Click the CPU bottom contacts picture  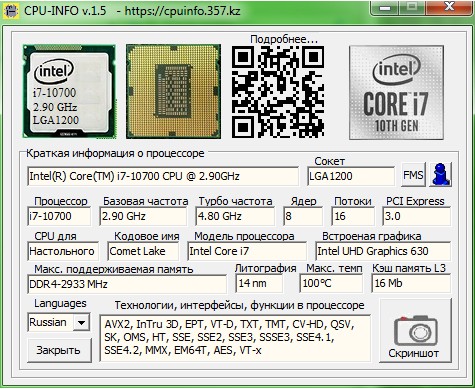pyautogui.click(x=173, y=91)
